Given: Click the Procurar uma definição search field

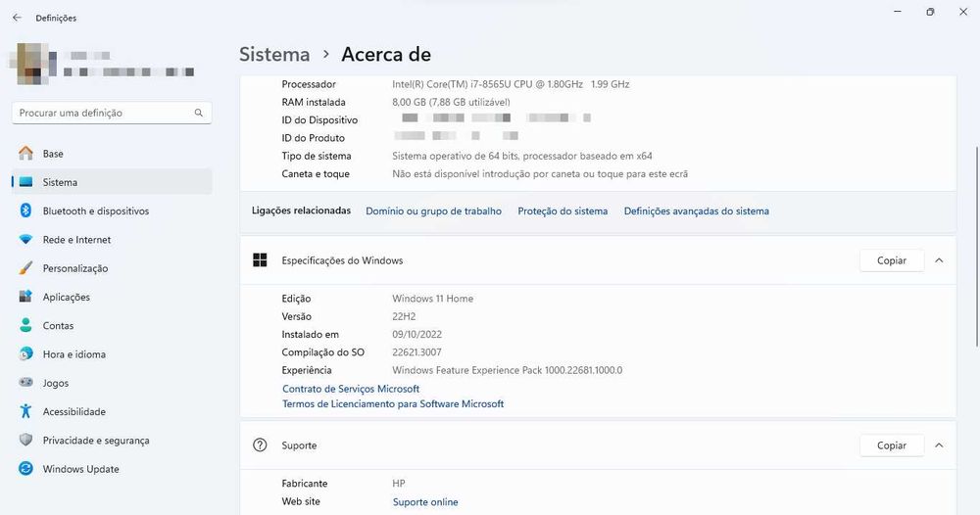Looking at the screenshot, I should tap(103, 114).
